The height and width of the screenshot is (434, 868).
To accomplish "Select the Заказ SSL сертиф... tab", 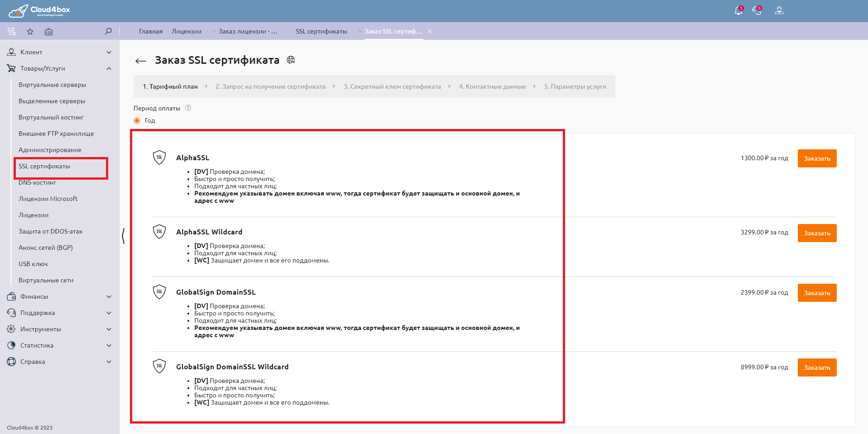I will (393, 31).
